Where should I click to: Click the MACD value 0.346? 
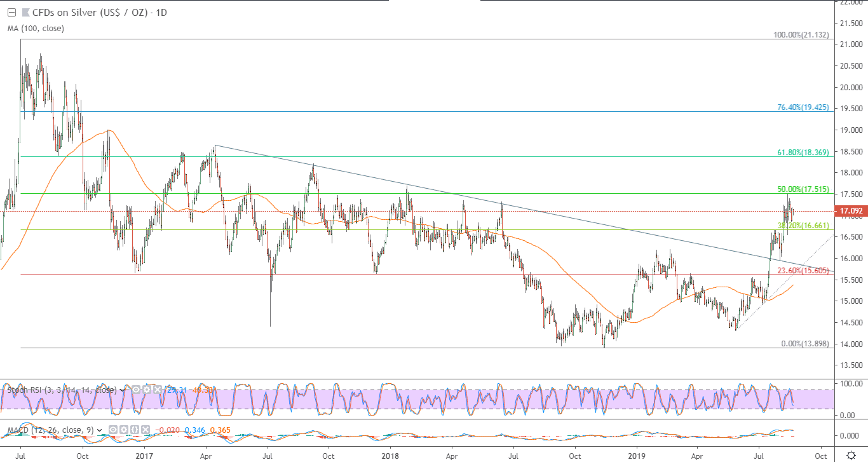pos(194,430)
